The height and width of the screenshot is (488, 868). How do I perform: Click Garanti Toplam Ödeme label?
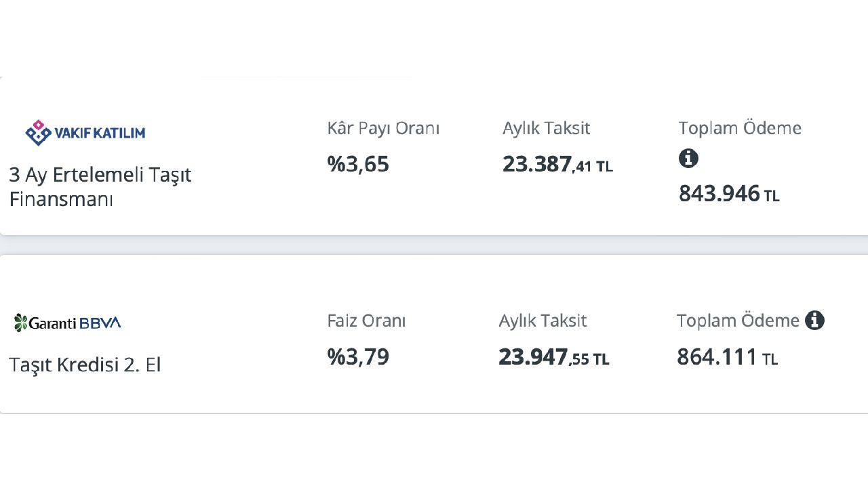click(x=738, y=321)
